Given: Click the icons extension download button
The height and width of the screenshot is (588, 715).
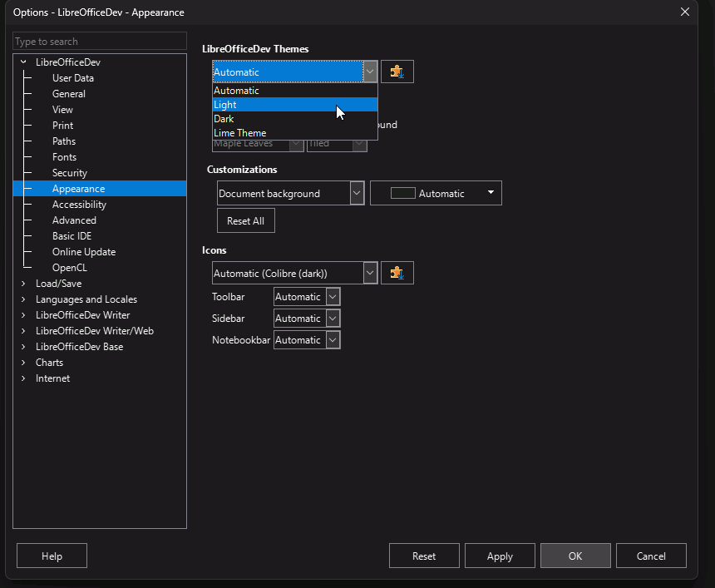Looking at the screenshot, I should pos(397,273).
